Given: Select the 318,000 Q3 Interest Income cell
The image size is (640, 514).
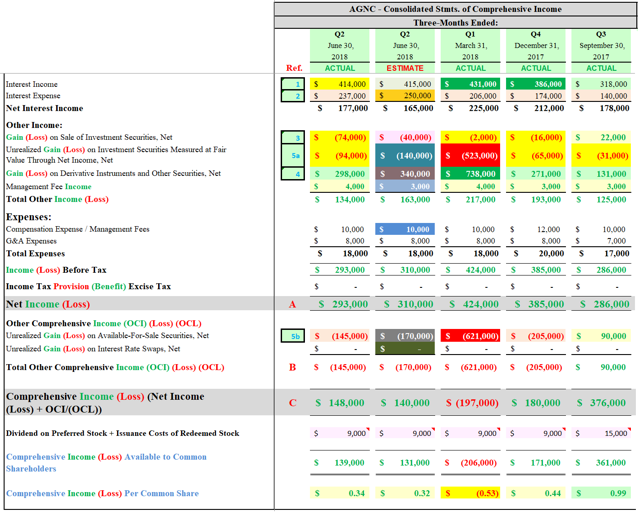Looking at the screenshot, I should pos(601,84).
